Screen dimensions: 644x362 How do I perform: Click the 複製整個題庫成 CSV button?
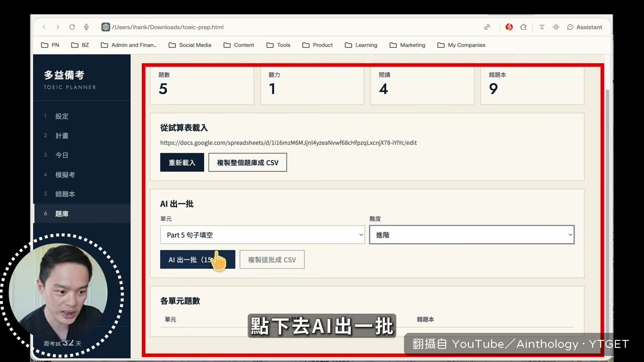tap(248, 162)
